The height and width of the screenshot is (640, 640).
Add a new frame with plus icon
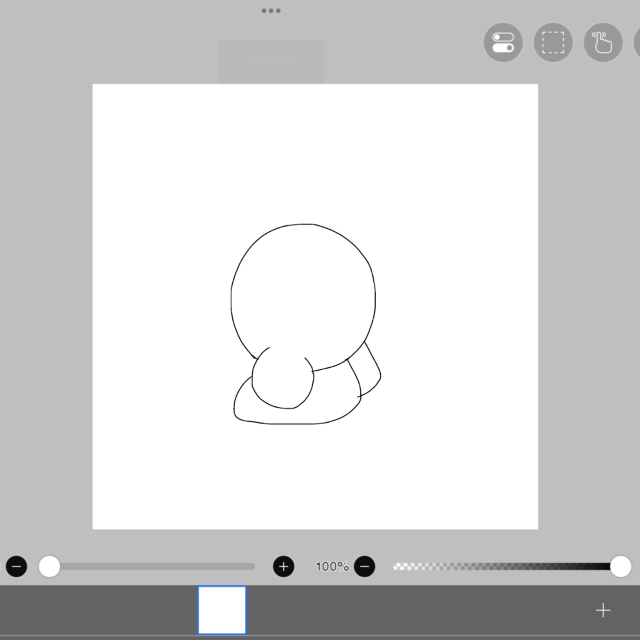(x=602, y=610)
